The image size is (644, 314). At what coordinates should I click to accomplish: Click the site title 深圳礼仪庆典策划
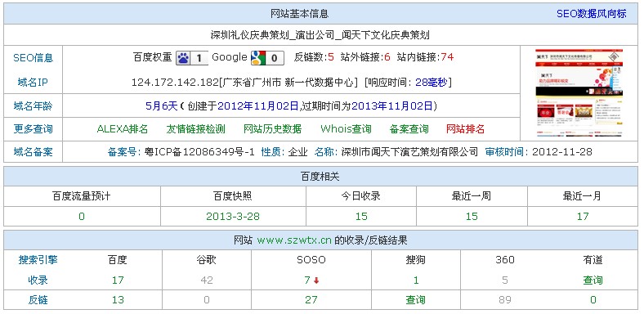coord(250,35)
